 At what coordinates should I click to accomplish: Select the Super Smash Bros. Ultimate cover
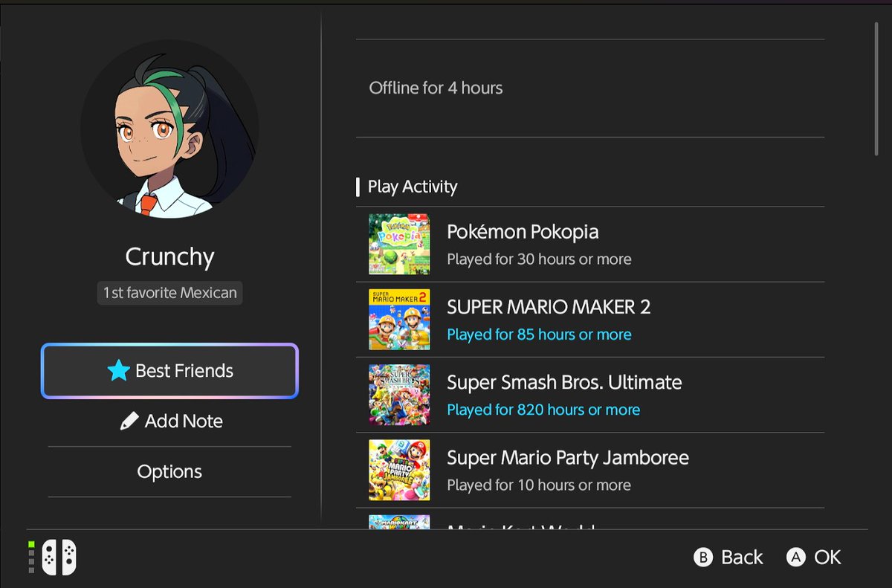399,395
